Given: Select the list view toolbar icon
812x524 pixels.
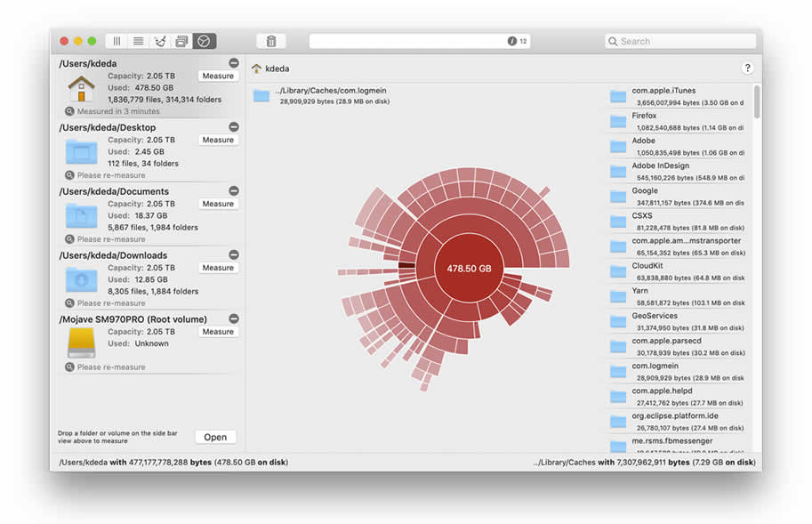Looking at the screenshot, I should pos(138,41).
